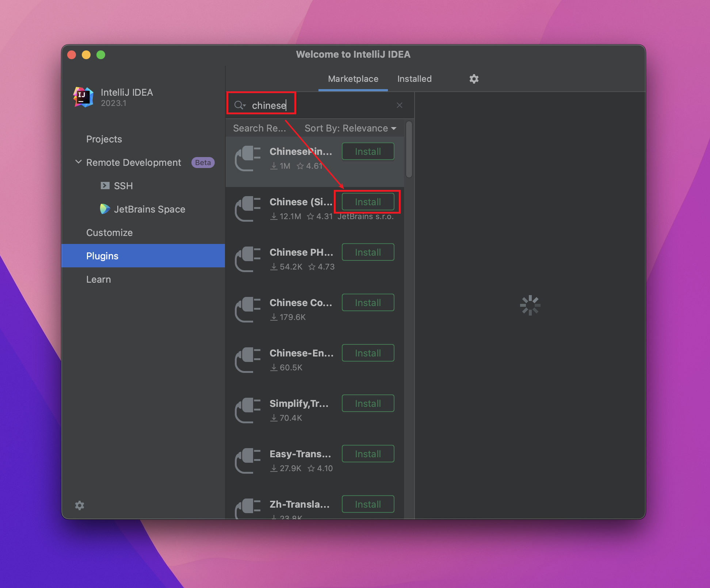This screenshot has height=588, width=710.
Task: Click the IntelliJ IDEA logo icon
Action: 83,97
